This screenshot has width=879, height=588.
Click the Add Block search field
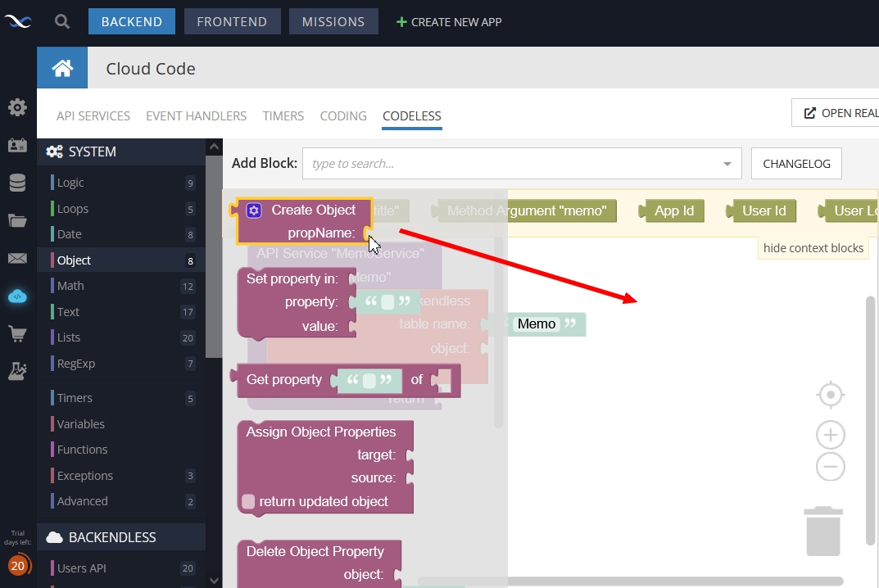[x=522, y=164]
